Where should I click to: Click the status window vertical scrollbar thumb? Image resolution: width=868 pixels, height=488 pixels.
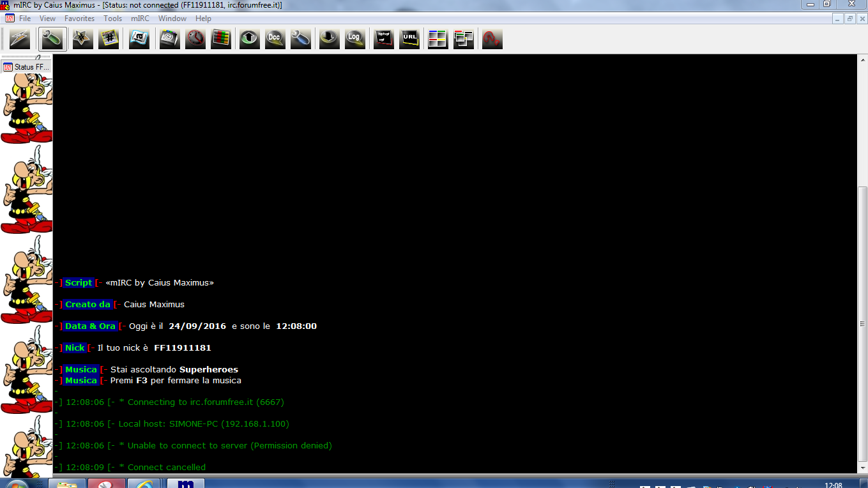[x=862, y=324]
